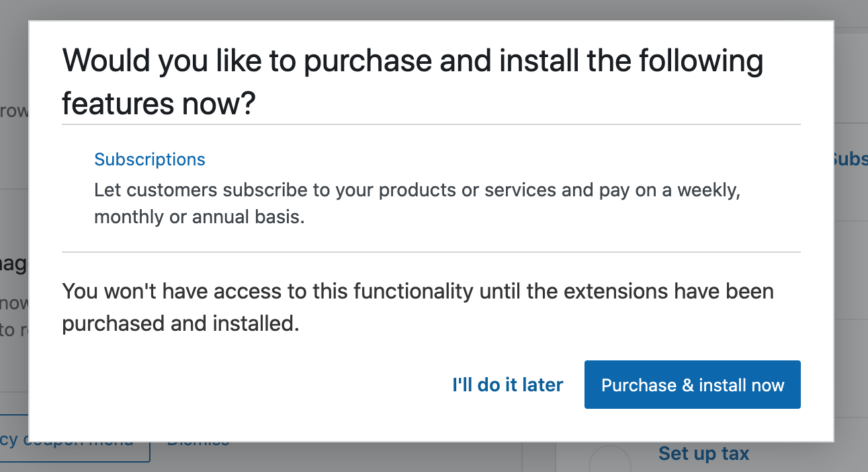Click the divider above the access notice
868x472 pixels.
pyautogui.click(x=431, y=252)
